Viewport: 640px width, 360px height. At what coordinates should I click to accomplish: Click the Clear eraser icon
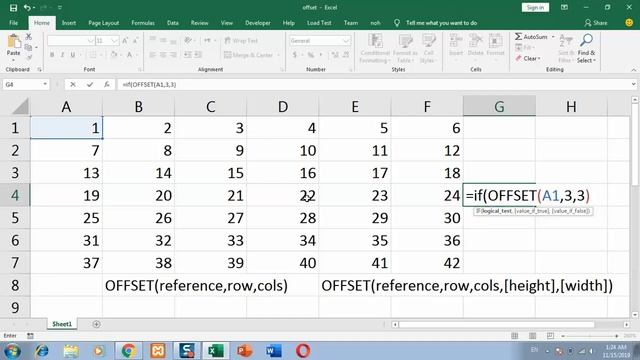click(x=518, y=58)
